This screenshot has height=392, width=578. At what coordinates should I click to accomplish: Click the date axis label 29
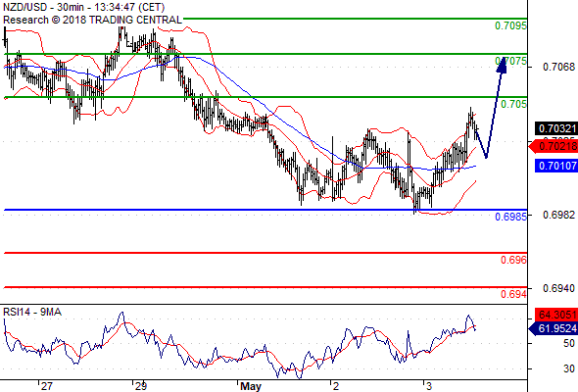point(141,386)
